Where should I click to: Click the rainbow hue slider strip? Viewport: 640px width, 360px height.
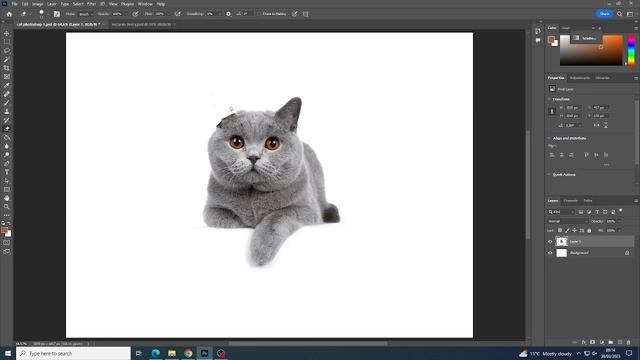point(631,50)
